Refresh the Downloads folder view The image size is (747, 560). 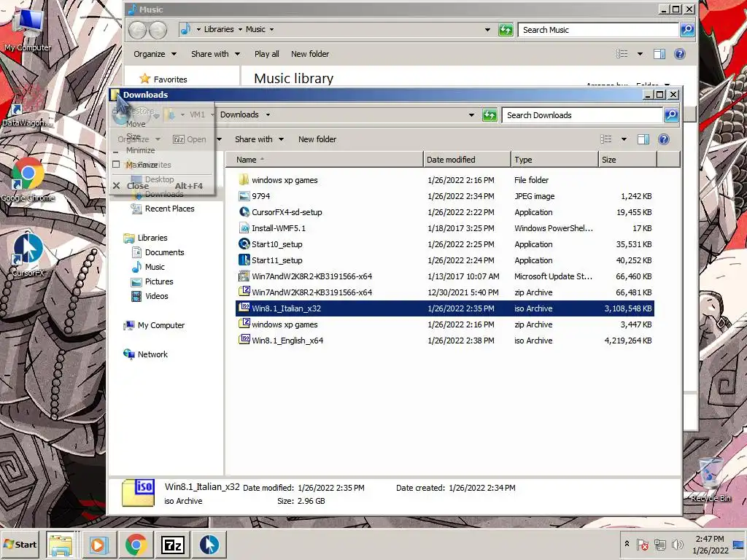coord(489,115)
